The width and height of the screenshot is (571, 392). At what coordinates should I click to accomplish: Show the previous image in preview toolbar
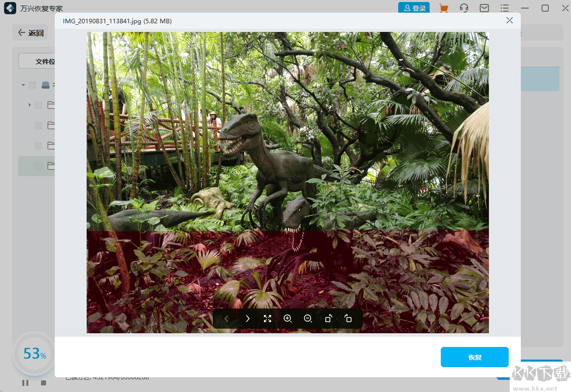[x=226, y=319]
